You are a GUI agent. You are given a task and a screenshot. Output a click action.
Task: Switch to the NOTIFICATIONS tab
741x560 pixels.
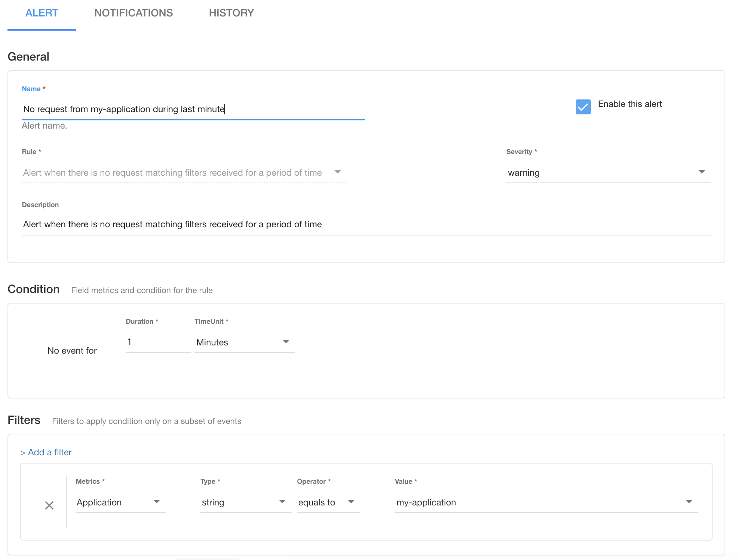[x=133, y=13]
